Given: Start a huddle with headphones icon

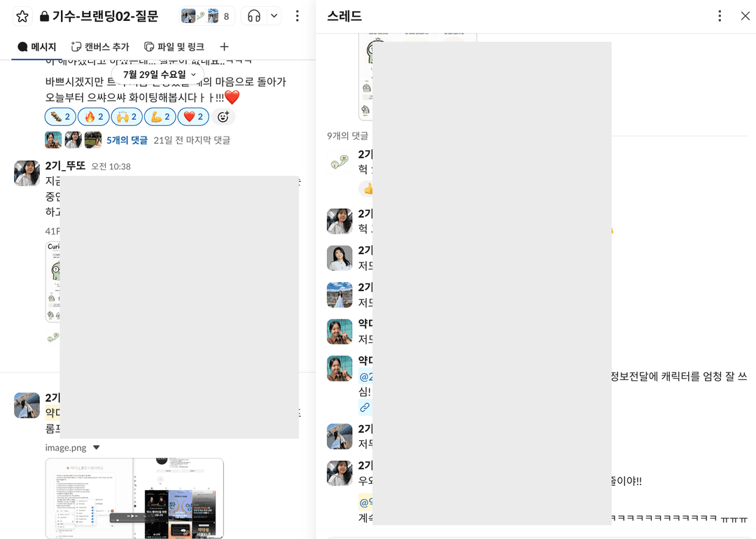Looking at the screenshot, I should pyautogui.click(x=254, y=16).
